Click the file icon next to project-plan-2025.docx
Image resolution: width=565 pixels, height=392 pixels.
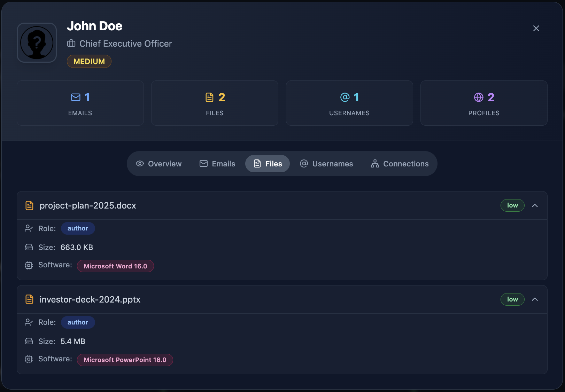click(30, 205)
